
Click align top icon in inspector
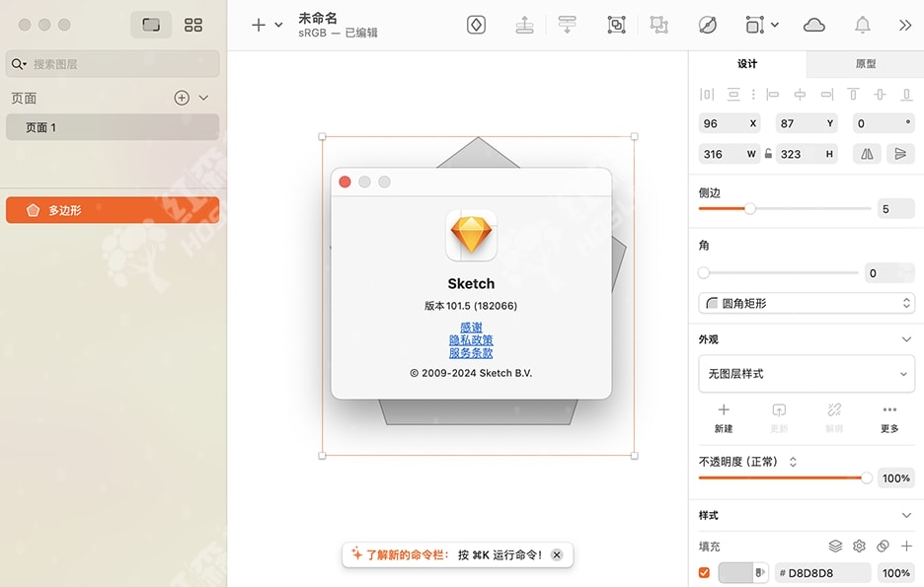[x=853, y=94]
